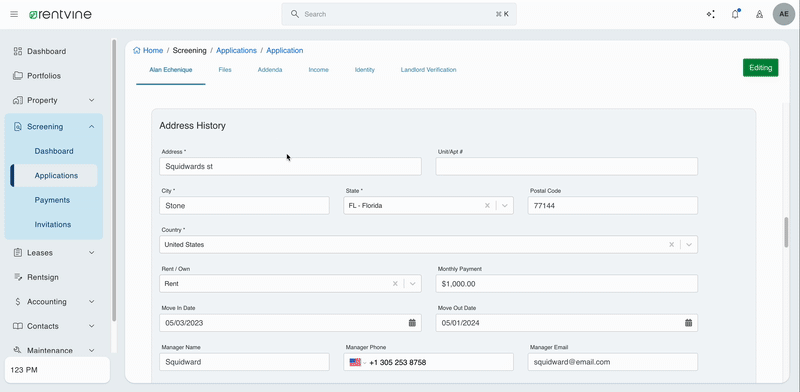Click the notifications bell icon
The width and height of the screenshot is (800, 392).
[735, 14]
